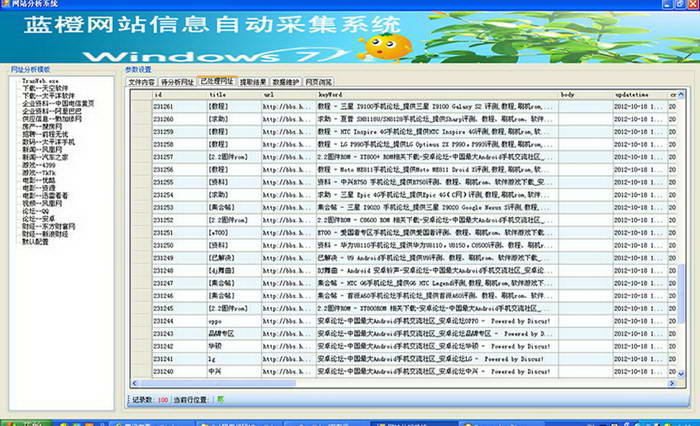This screenshot has width=700, height=426.
Task: Pick the 论坛--QQ template
Action: pyautogui.click(x=36, y=211)
